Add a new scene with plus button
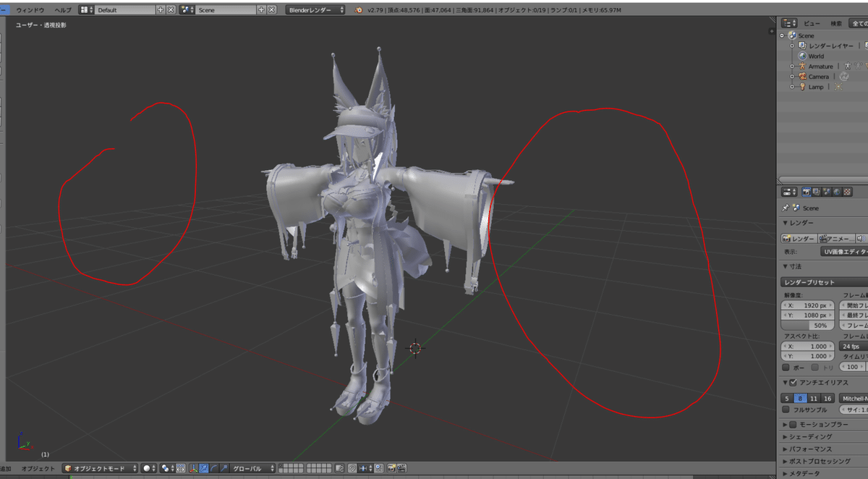This screenshot has width=868, height=479. [262, 10]
